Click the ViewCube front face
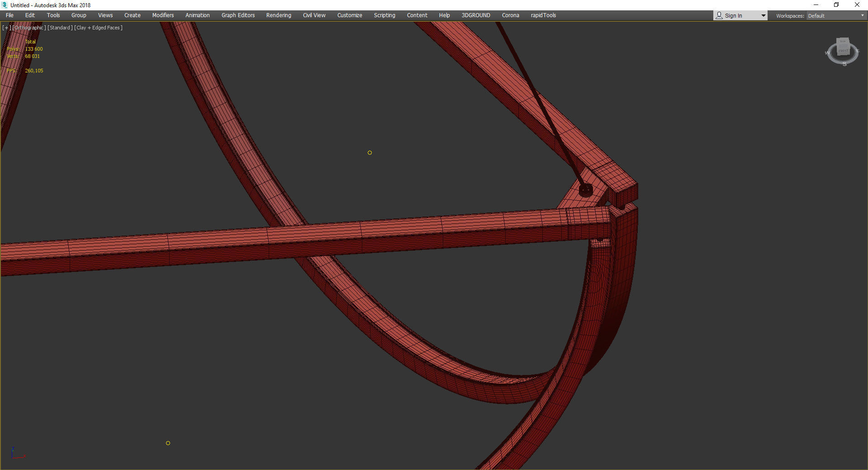Image resolution: width=868 pixels, height=470 pixels. pyautogui.click(x=843, y=51)
